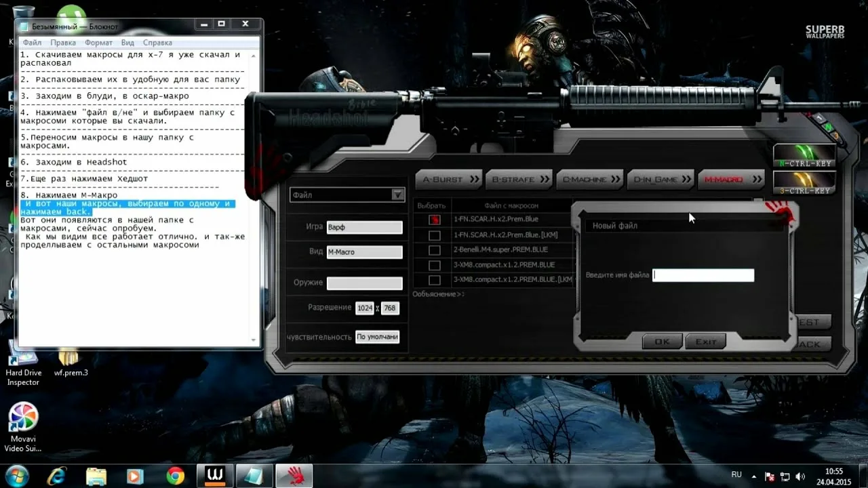868x488 pixels.
Task: Click the Объяснение>> label
Action: point(439,294)
